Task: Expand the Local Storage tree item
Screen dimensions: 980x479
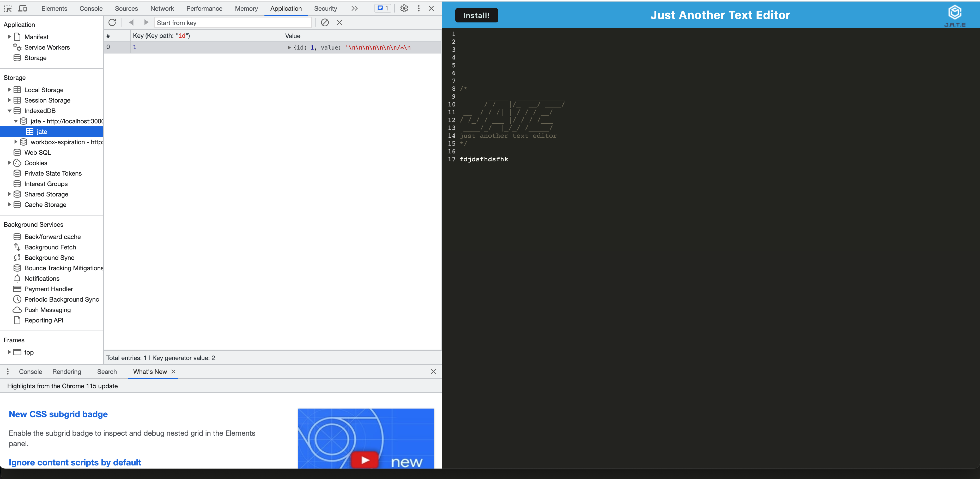Action: pos(9,90)
